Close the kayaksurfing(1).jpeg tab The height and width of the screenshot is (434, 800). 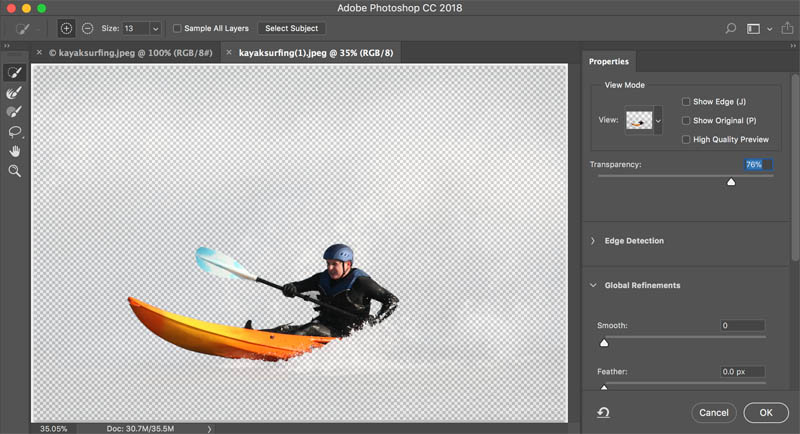[x=229, y=53]
